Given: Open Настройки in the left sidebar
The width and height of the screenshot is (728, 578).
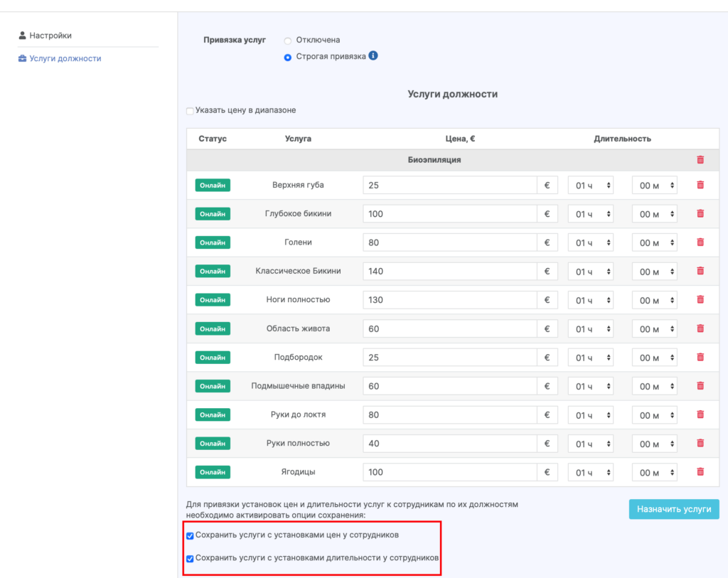Looking at the screenshot, I should [x=50, y=36].
